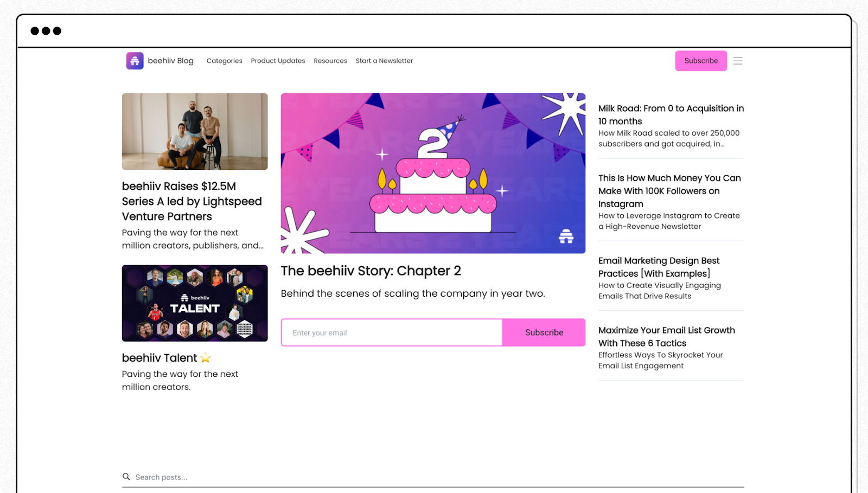868x493 pixels.
Task: Click 'How Milk Road scaled to over 250,000' text
Action: [x=669, y=138]
